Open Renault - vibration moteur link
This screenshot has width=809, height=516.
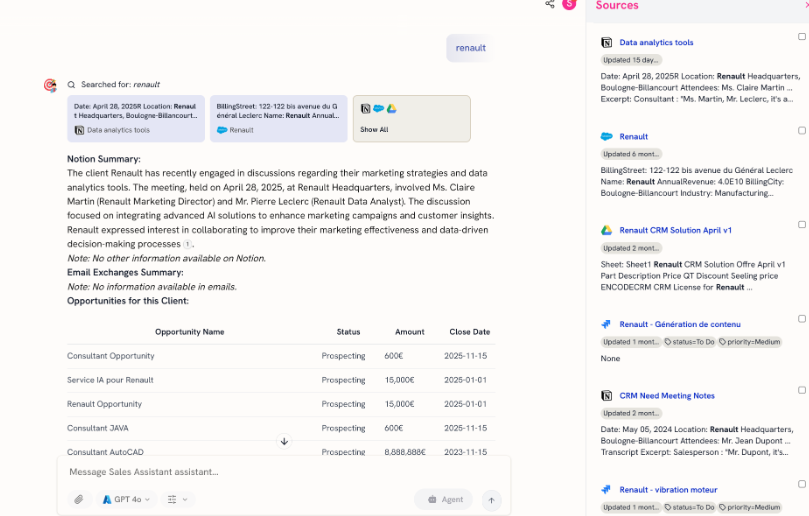pyautogui.click(x=668, y=490)
